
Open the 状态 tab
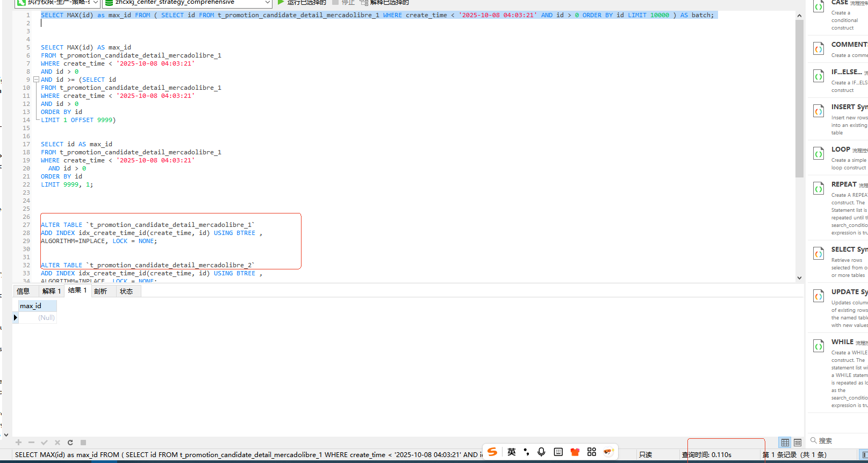(126, 291)
